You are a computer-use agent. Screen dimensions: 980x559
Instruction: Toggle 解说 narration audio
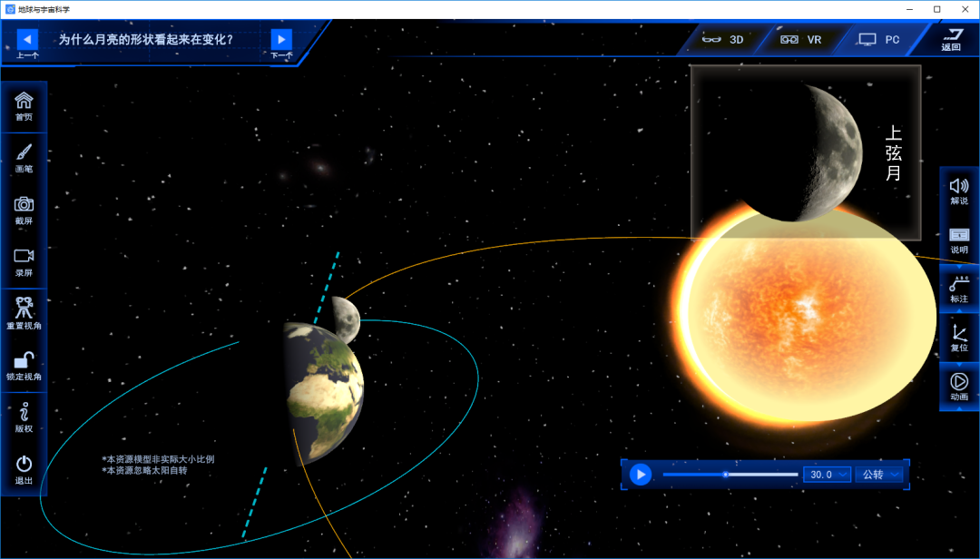point(959,191)
